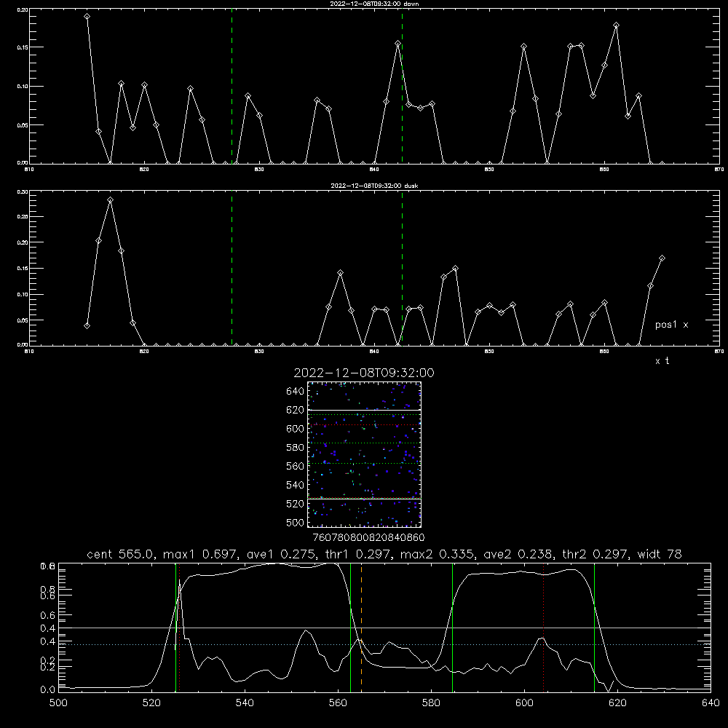Select the 'pos1 x' label

point(671,325)
